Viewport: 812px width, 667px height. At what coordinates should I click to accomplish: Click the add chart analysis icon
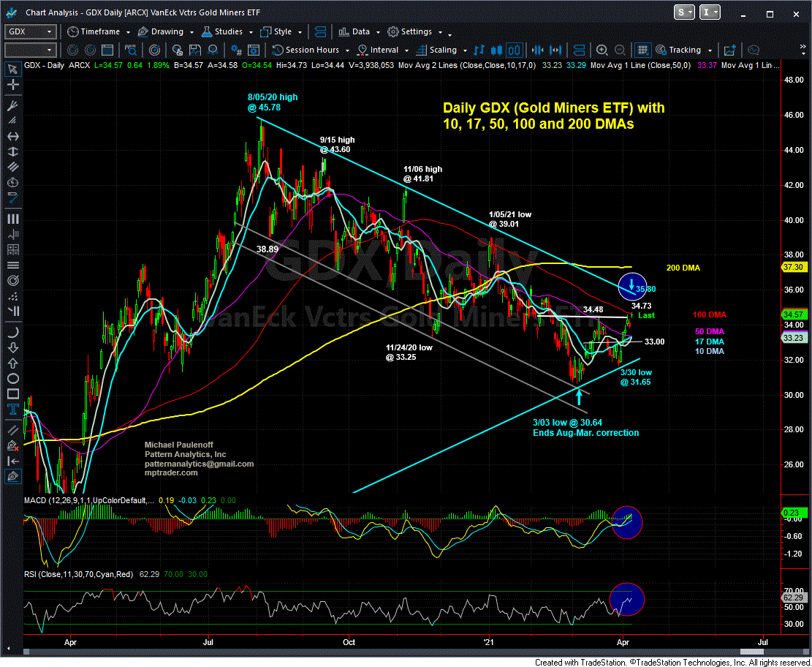tap(731, 50)
